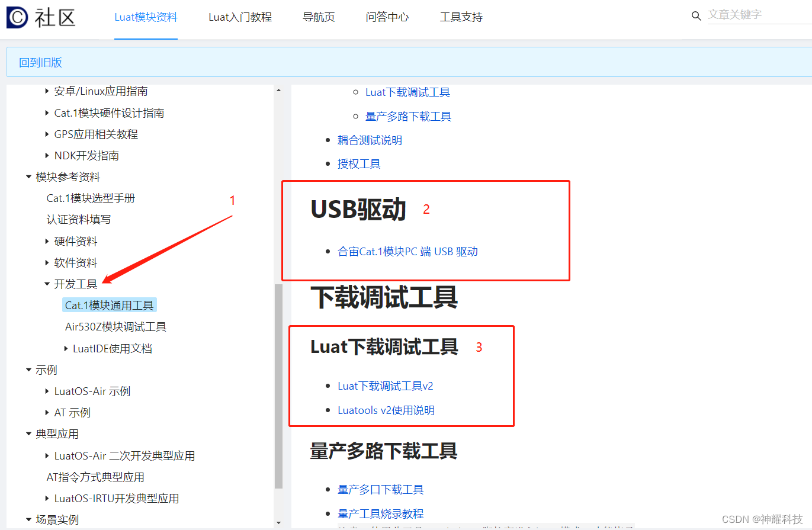Open the Luat入门教程 tab
This screenshot has width=812, height=530.
[x=240, y=17]
